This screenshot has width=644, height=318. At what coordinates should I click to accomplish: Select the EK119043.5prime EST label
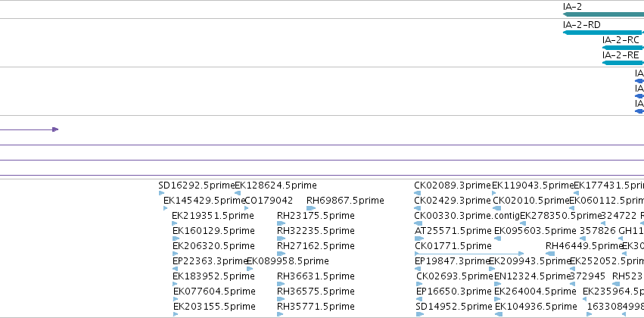[532, 185]
